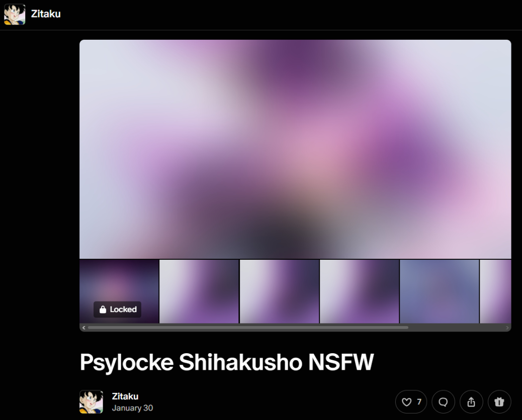
Task: Click the lock icon in Locked badge
Action: click(x=103, y=309)
